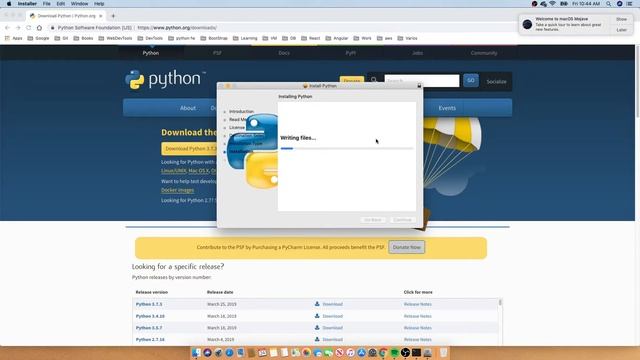Click the browser forward arrow
This screenshot has height=360, width=640.
point(18,28)
